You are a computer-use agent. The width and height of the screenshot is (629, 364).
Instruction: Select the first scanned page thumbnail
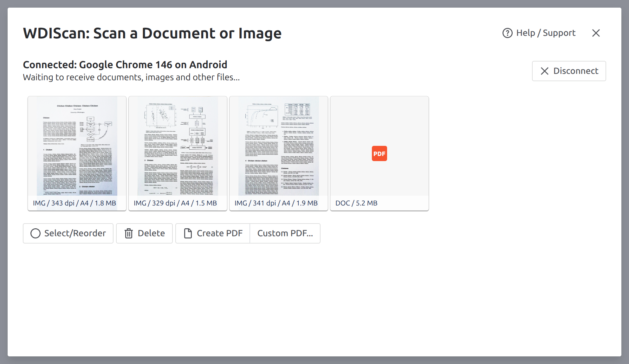[x=77, y=146]
